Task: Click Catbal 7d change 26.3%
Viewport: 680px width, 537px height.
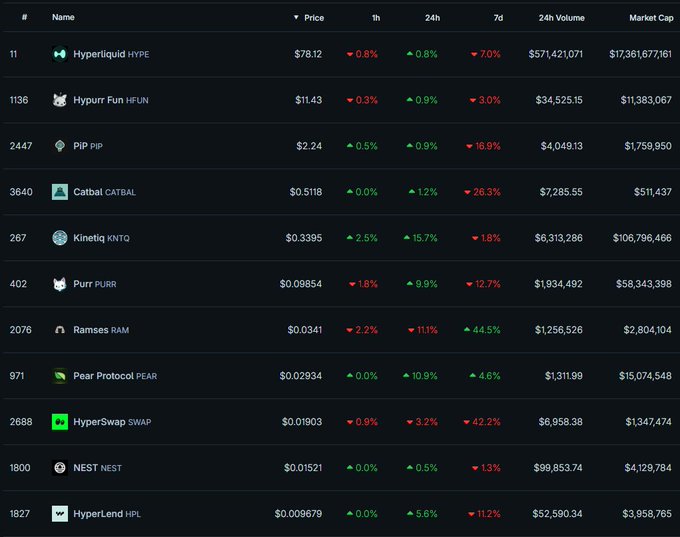Action: [482, 192]
